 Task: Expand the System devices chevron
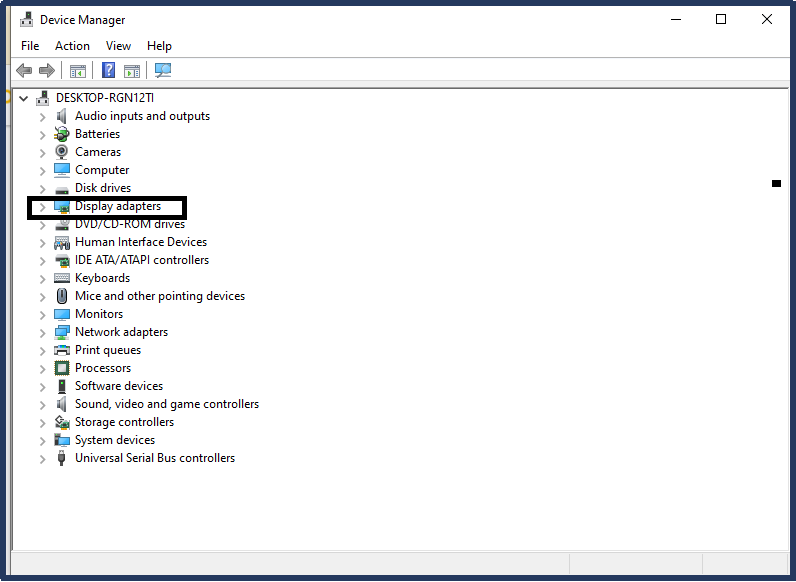point(43,441)
